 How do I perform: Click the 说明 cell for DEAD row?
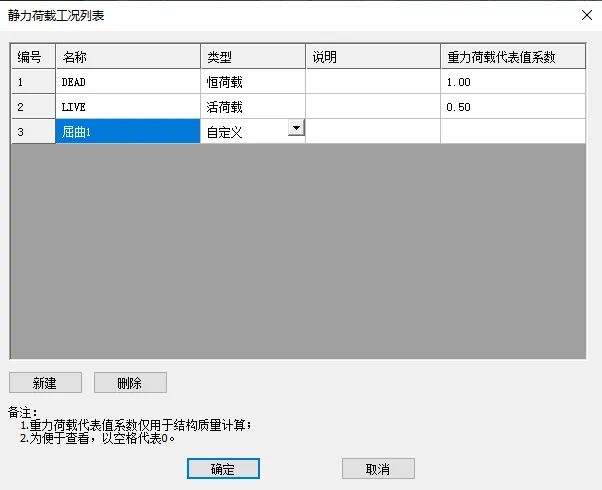[373, 82]
